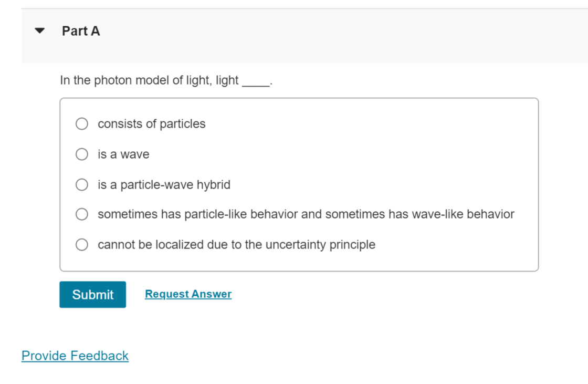
Task: Pick the "cannot be localized" answer choice
Action: point(82,244)
